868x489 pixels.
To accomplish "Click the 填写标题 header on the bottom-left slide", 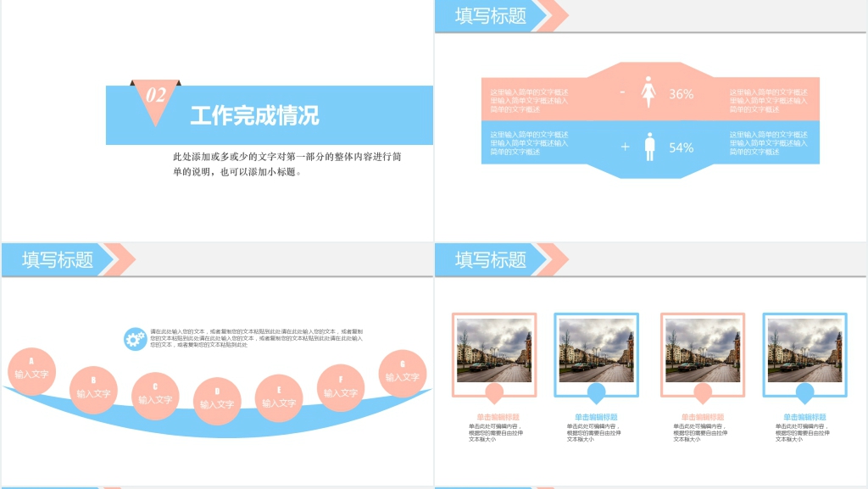I will [58, 259].
